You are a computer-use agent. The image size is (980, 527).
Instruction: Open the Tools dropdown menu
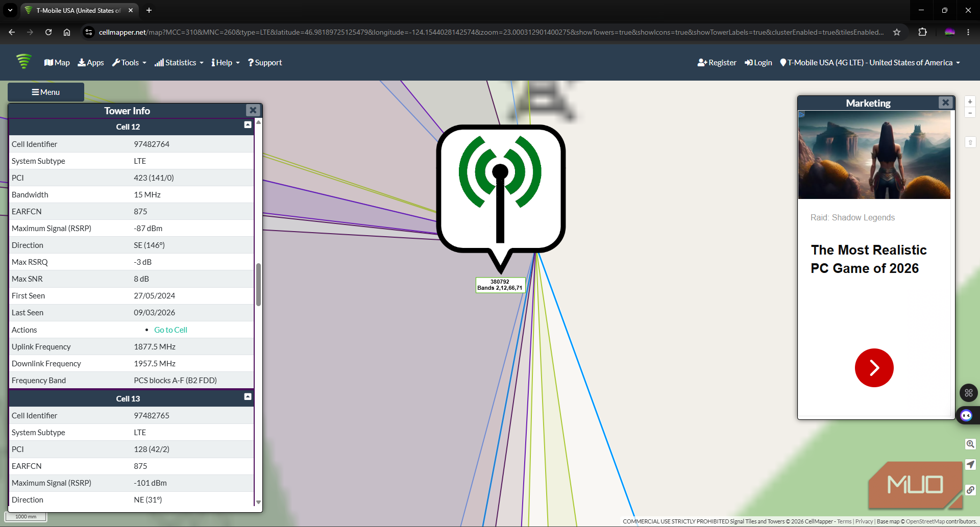tap(129, 63)
